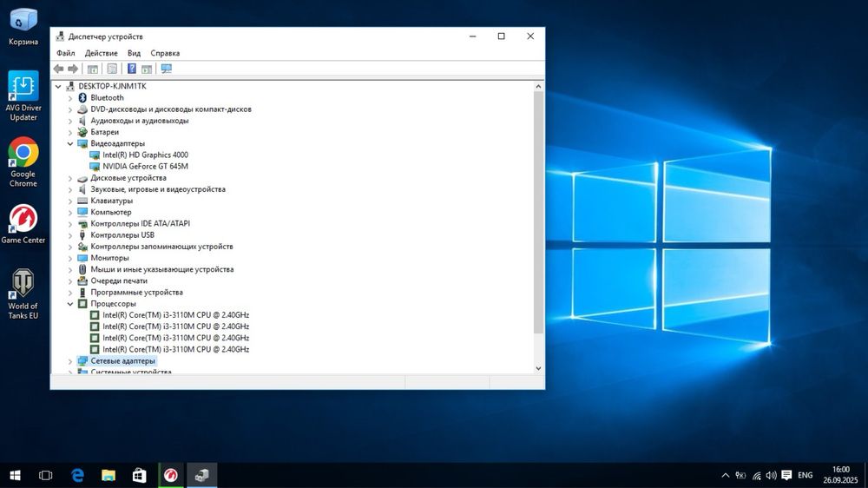The height and width of the screenshot is (488, 868).
Task: Click the Клавиатуры keyboard icon
Action: click(x=82, y=201)
